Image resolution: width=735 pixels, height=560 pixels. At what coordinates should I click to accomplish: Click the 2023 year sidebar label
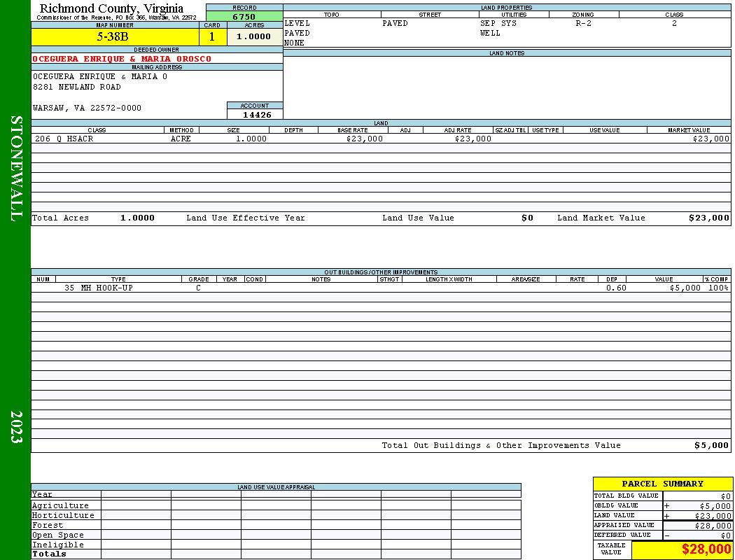(16, 427)
